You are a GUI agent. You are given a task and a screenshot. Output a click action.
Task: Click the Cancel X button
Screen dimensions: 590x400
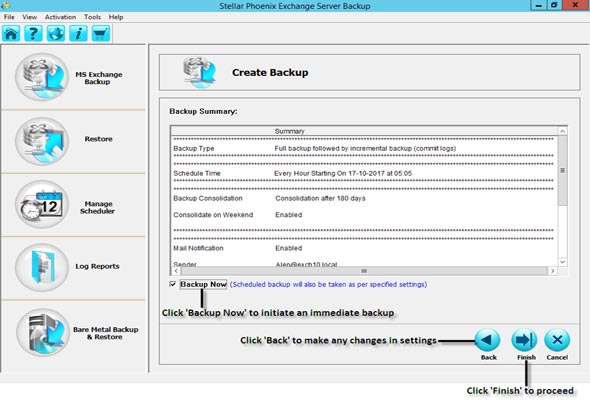557,340
